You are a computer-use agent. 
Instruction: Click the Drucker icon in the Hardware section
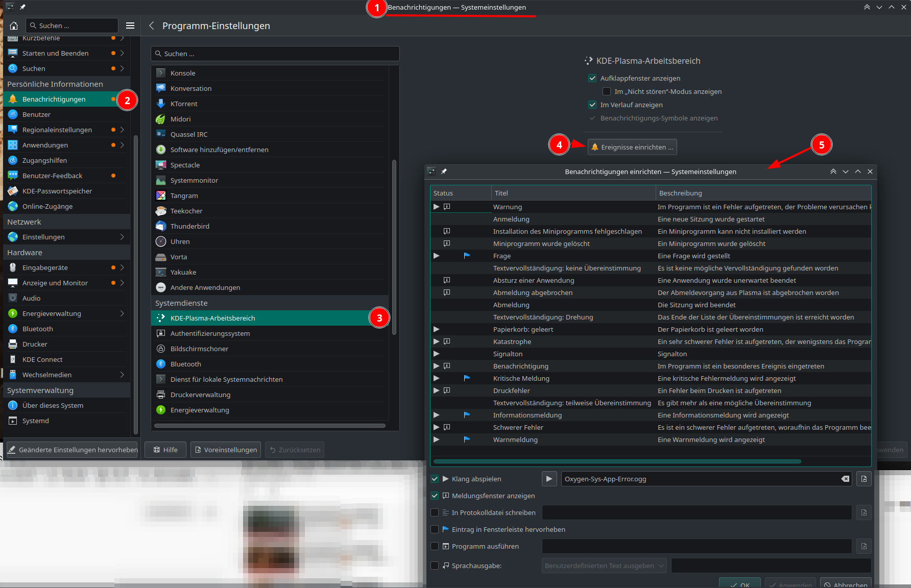pyautogui.click(x=13, y=344)
